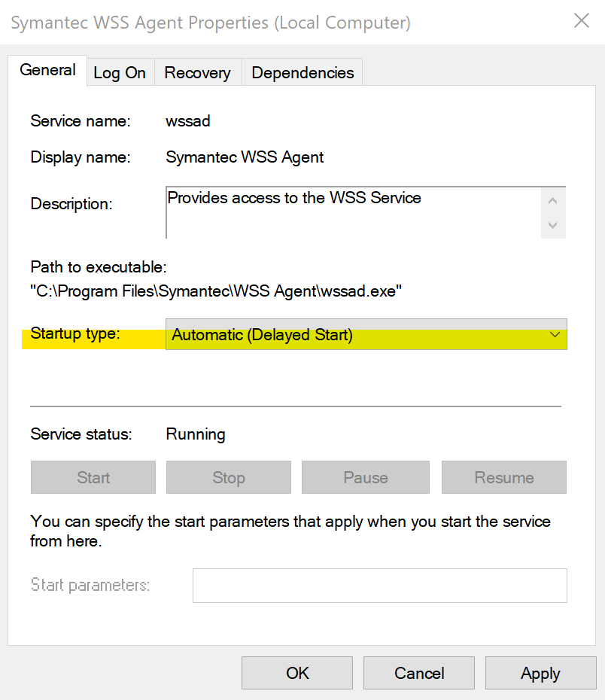Switch to the General tab
The height and width of the screenshot is (700, 605).
click(x=47, y=70)
